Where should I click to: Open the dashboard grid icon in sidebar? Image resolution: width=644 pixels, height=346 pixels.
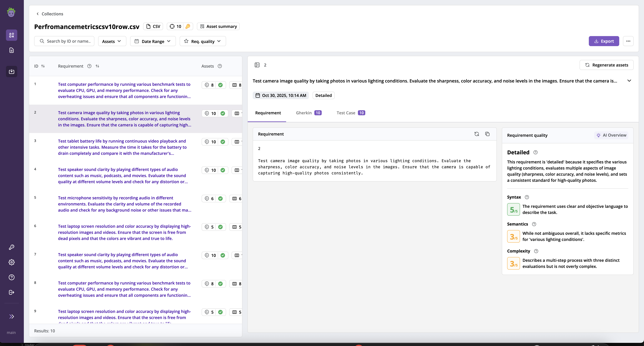click(11, 35)
